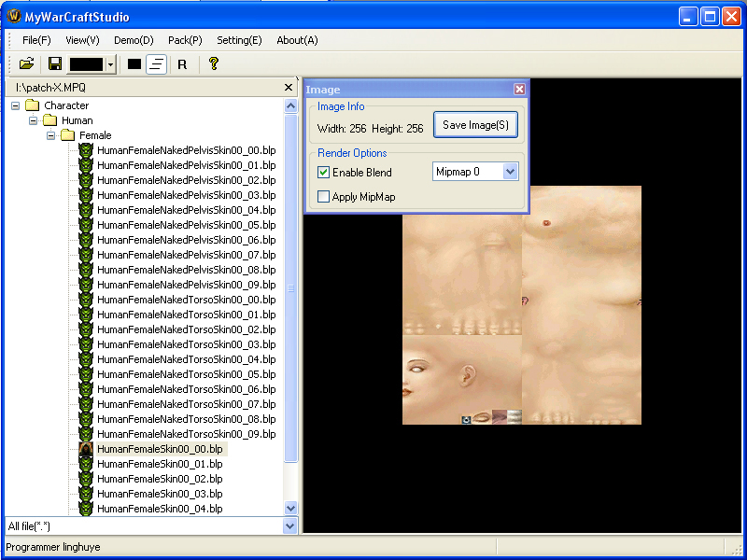Click the BLP icon of HumanFemaleNakedTorsoSkin00_04.blp
Viewport: 747px width, 560px height.
tap(86, 359)
